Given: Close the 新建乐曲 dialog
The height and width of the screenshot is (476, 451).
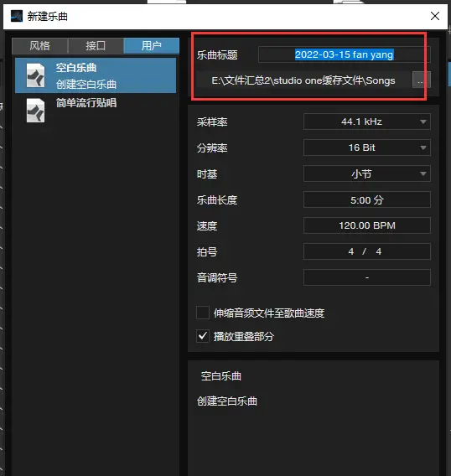Looking at the screenshot, I should (435, 16).
